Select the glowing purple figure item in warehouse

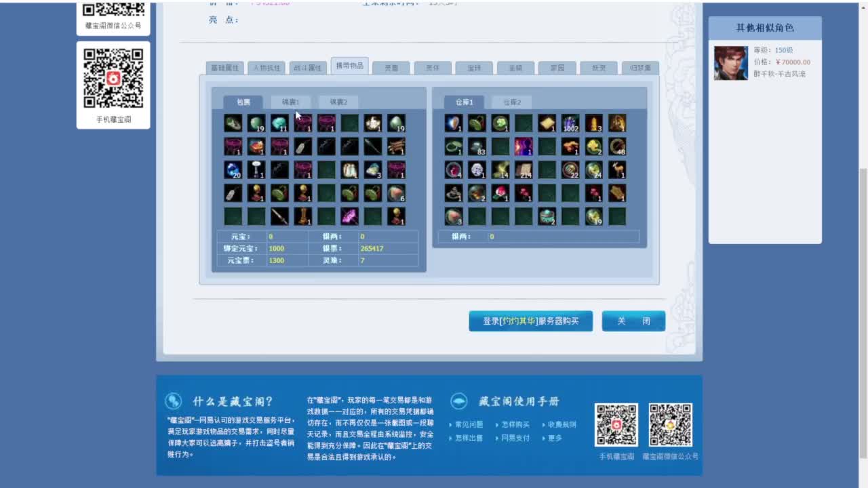pos(524,146)
